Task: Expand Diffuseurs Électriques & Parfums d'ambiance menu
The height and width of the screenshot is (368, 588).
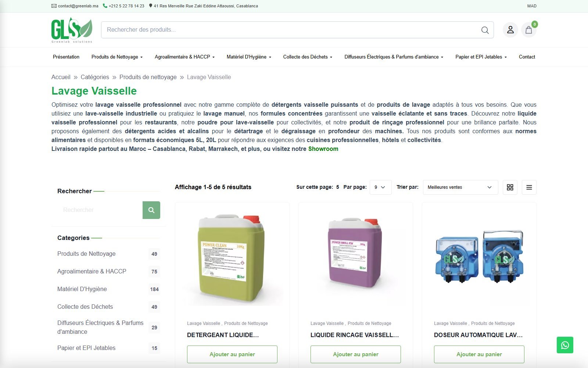Action: (x=394, y=57)
